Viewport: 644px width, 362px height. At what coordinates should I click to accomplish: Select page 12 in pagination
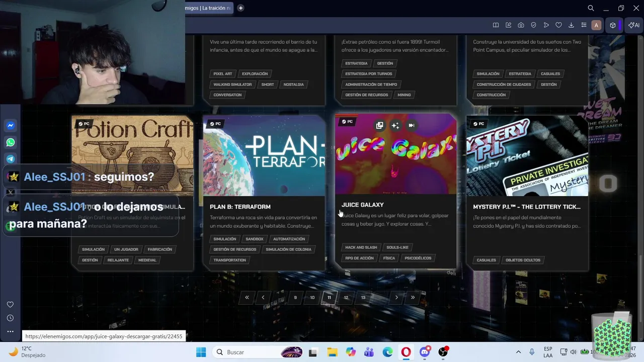tap(346, 297)
